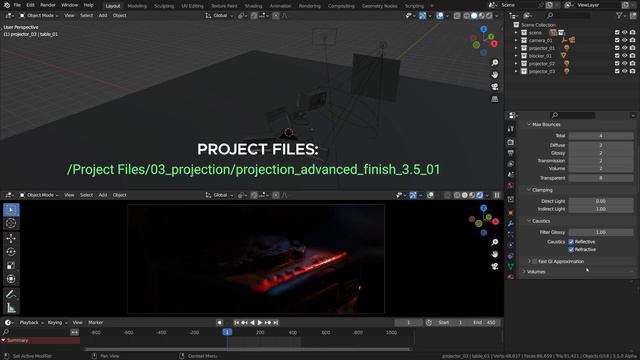Open the Scene properties tab
The height and width of the screenshot is (360, 640).
[511, 174]
